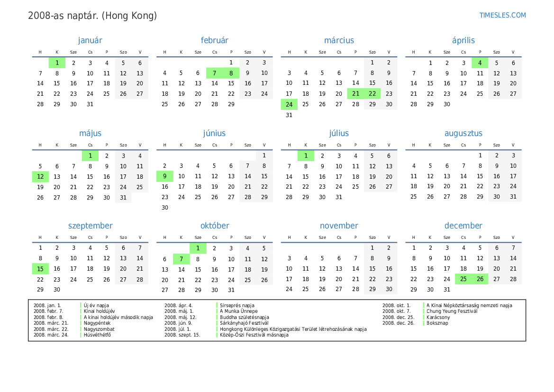Click highlighted May 1 holiday cell
The height and width of the screenshot is (392, 554).
pos(90,156)
